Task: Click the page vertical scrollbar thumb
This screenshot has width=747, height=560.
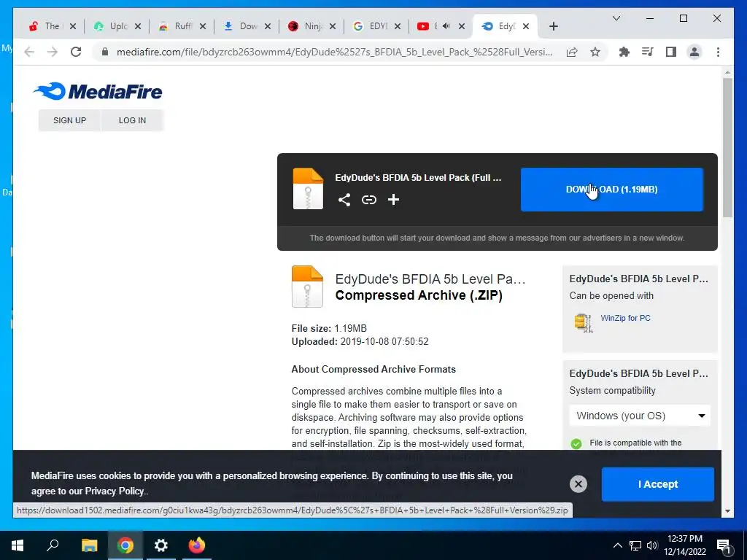Action: tap(727, 147)
